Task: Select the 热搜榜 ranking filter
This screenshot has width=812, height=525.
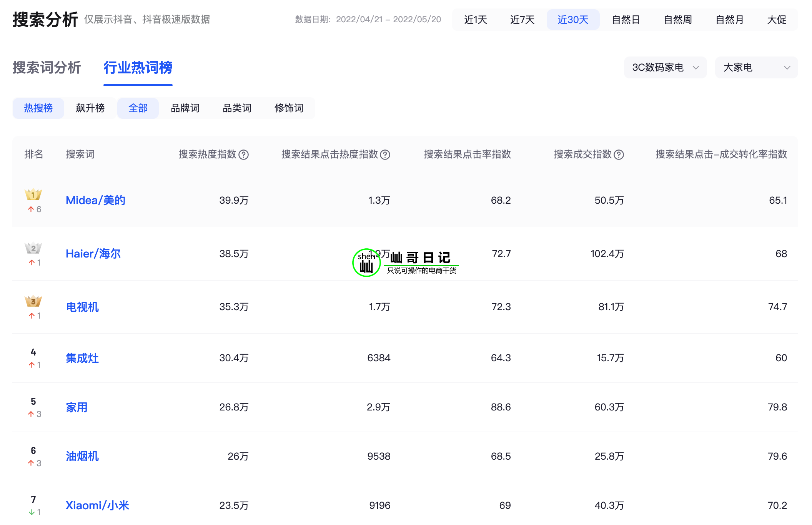Action: [38, 108]
